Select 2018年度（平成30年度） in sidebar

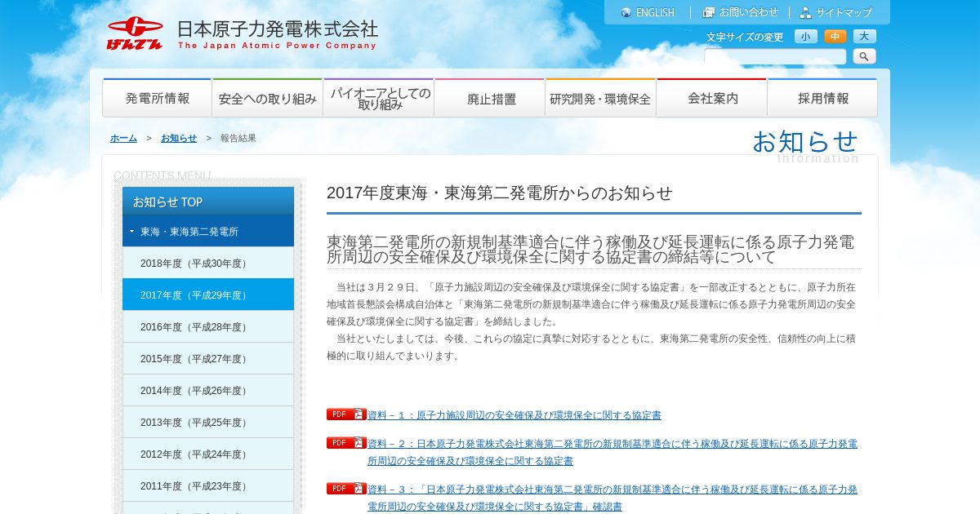(208, 263)
